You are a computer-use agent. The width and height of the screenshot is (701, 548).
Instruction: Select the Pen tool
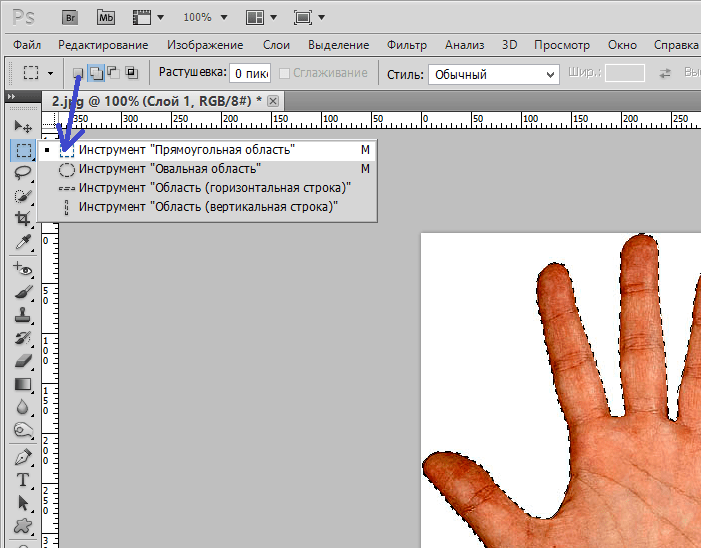(x=23, y=457)
